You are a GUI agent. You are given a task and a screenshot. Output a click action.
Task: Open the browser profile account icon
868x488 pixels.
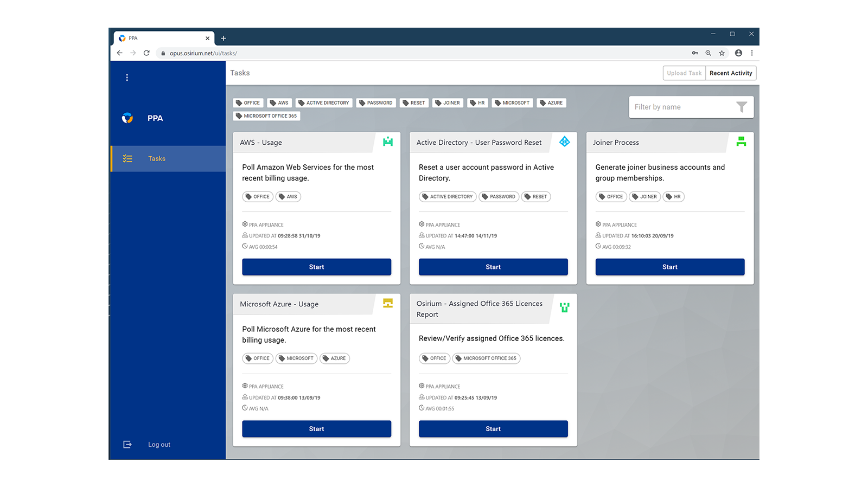738,53
